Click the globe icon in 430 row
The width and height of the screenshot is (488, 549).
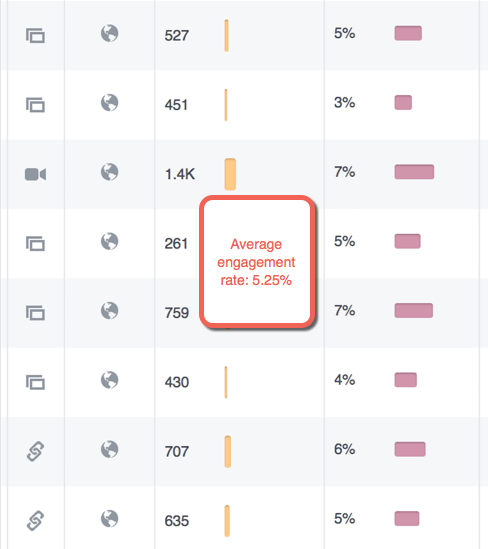[110, 380]
